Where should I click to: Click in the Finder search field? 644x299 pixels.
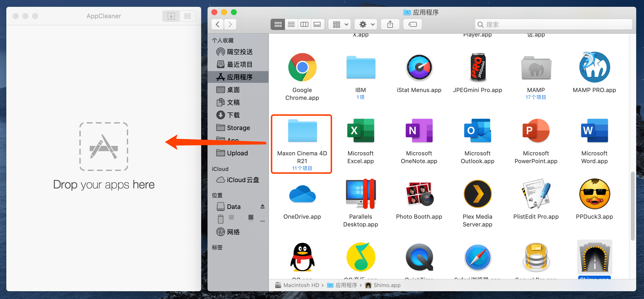553,25
